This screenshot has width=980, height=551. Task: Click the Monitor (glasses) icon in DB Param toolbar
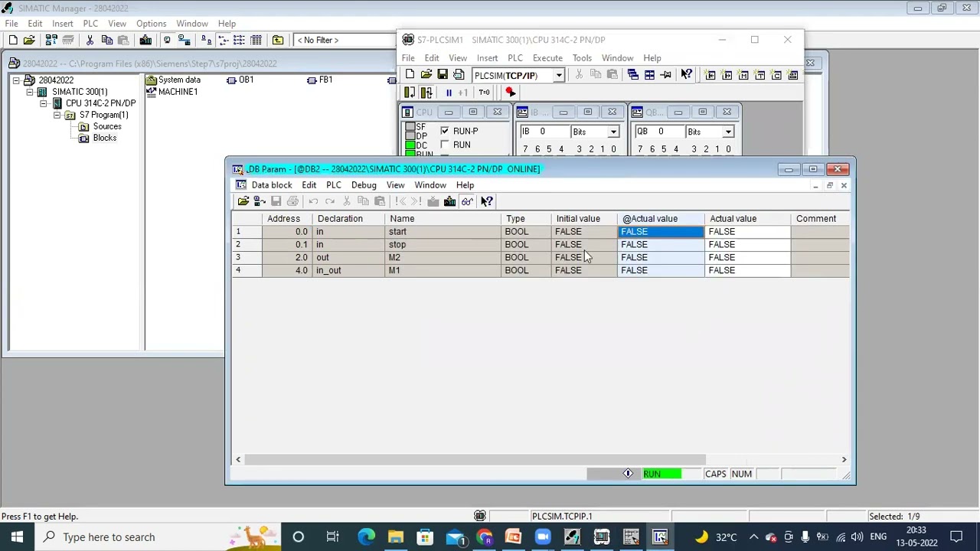(466, 201)
